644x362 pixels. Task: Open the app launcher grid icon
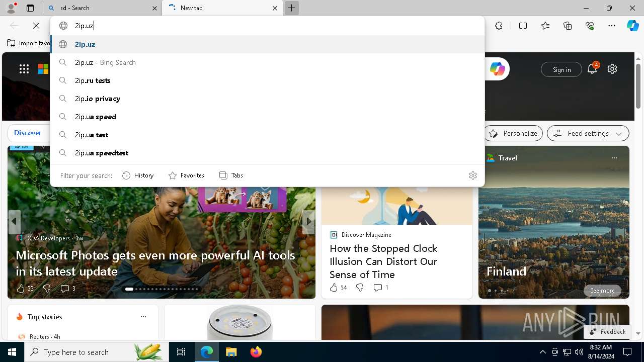[x=24, y=69]
